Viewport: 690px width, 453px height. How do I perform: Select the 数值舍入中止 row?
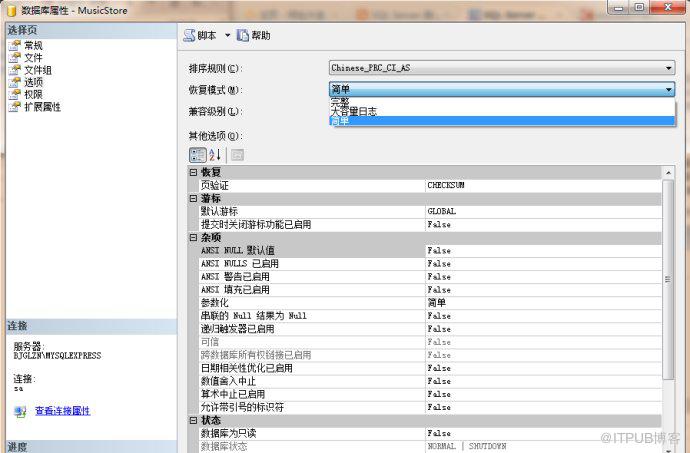tap(430, 381)
